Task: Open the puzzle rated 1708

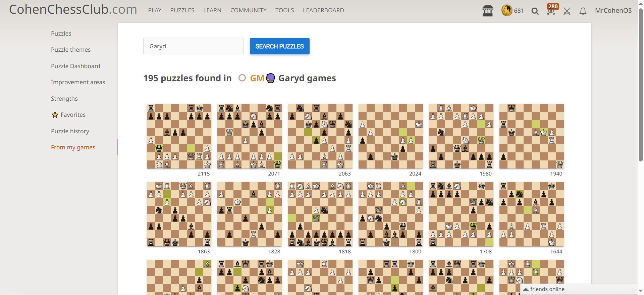Action: tap(461, 214)
